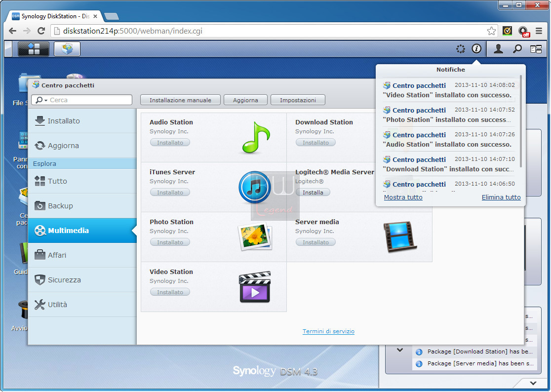The height and width of the screenshot is (392, 551).
Task: Bookmark page with the star icon
Action: (x=492, y=31)
